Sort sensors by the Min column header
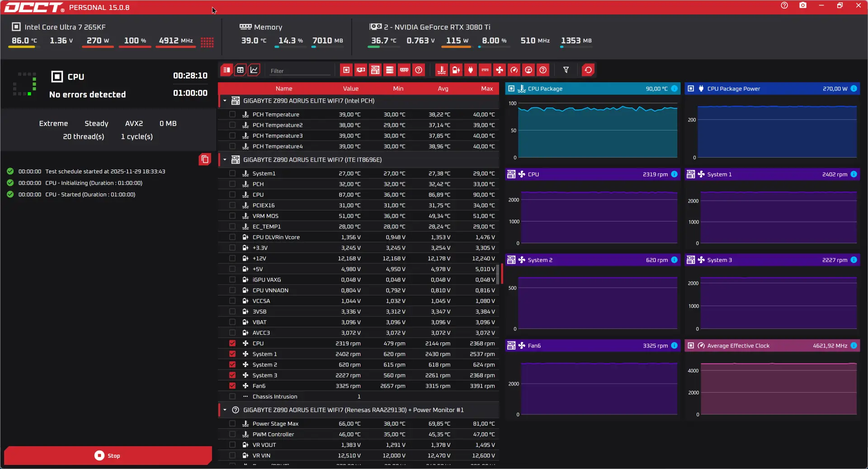Screen dimensions: 868x469 pos(398,89)
